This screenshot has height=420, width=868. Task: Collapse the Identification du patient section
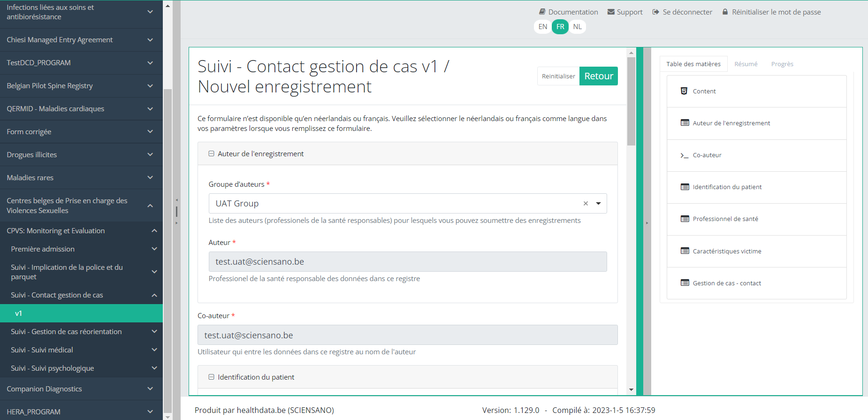pyautogui.click(x=211, y=377)
